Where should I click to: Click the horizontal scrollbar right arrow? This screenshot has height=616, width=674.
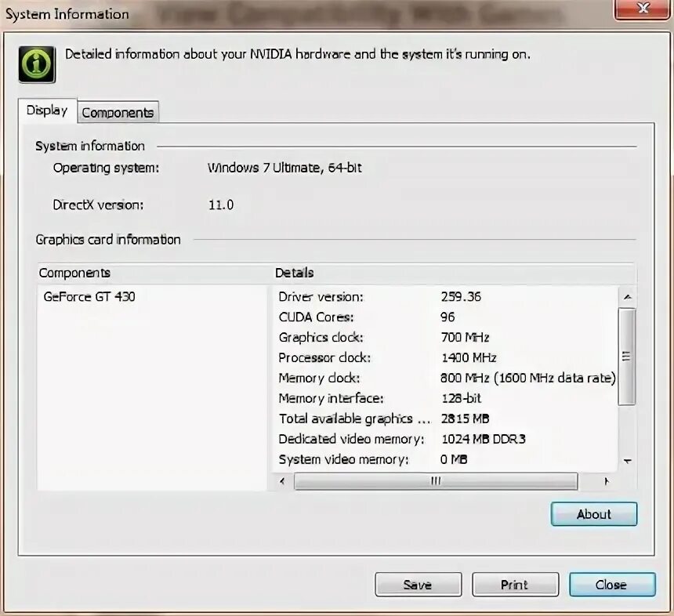tap(606, 481)
